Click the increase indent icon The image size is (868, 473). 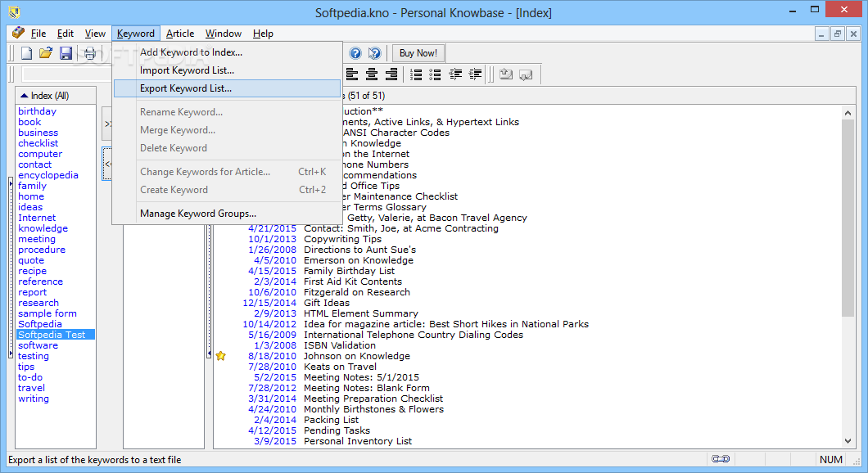click(x=475, y=74)
